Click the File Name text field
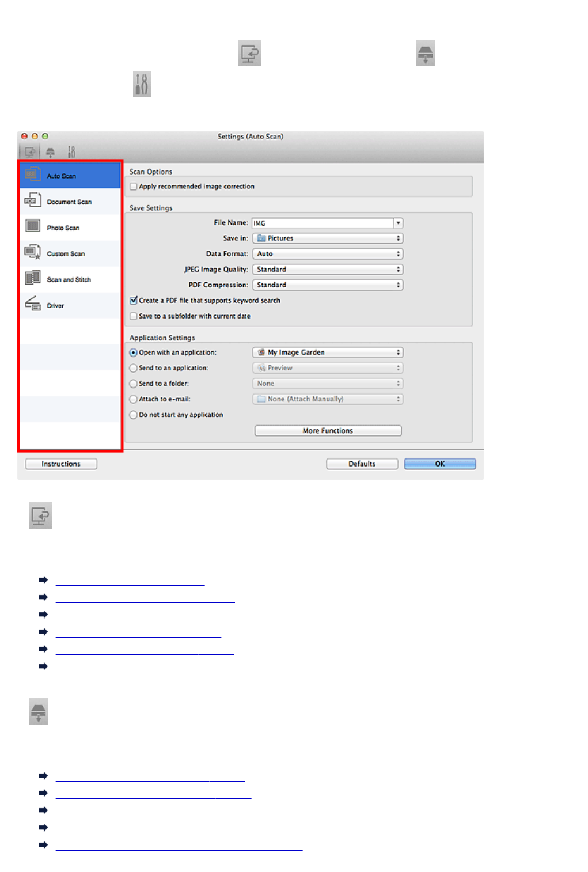The height and width of the screenshot is (872, 588). pyautogui.click(x=323, y=223)
